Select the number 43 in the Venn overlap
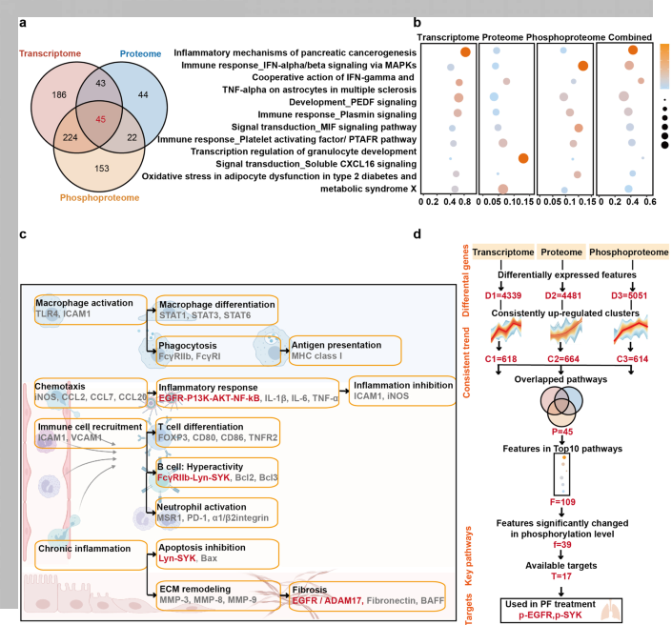Viewport: 672px width, 625px height. click(101, 83)
